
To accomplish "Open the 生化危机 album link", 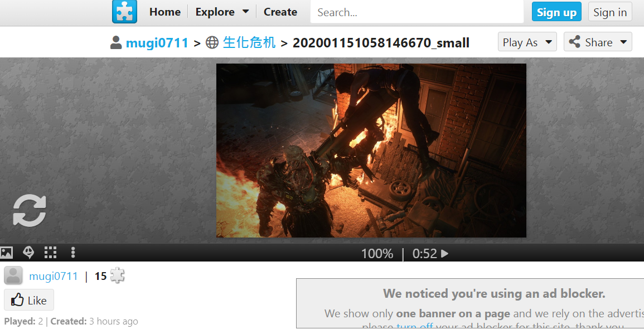I will [249, 42].
